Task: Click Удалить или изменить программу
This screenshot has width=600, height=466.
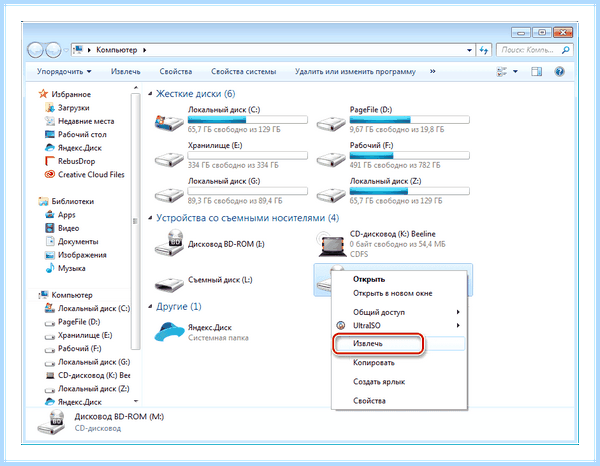Action: click(355, 72)
